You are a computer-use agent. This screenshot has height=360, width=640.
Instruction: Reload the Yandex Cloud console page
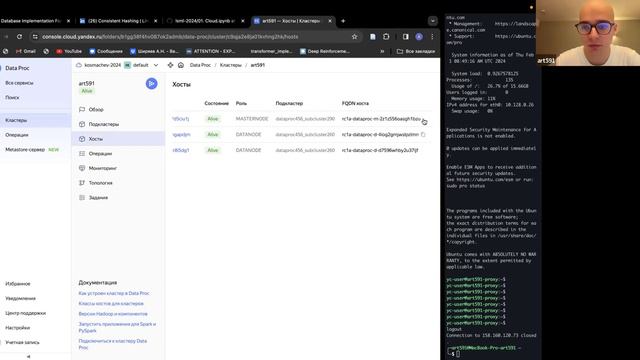point(19,37)
